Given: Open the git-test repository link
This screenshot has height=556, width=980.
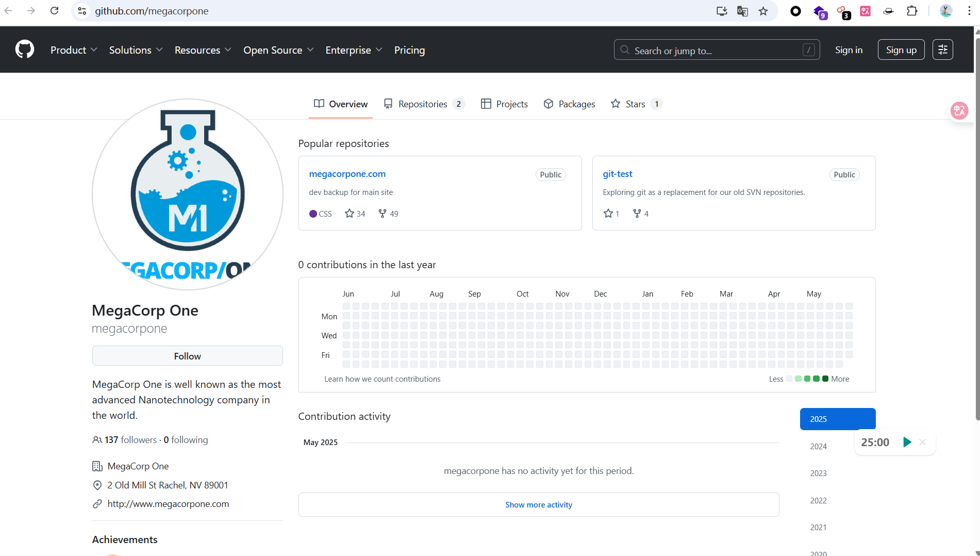Looking at the screenshot, I should tap(618, 174).
